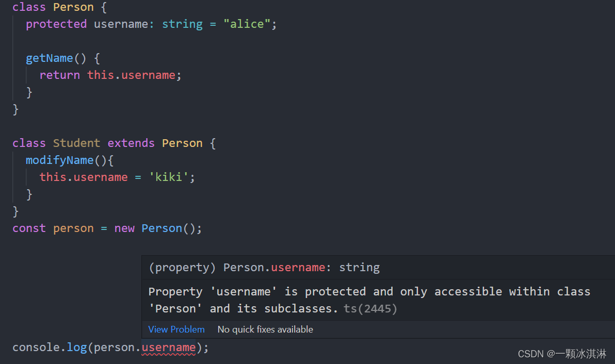Click Person in the new Person() expression
Viewport: 615px width, 364px height.
(x=161, y=228)
